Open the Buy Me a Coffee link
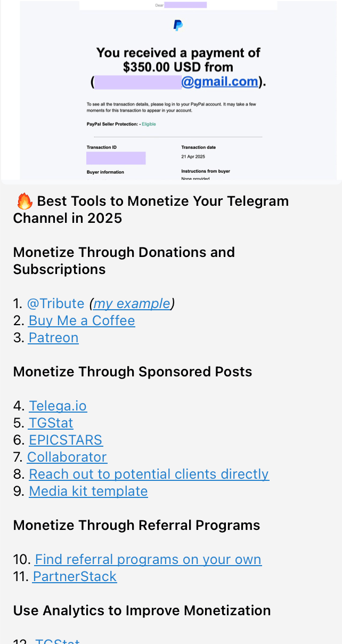 82,321
